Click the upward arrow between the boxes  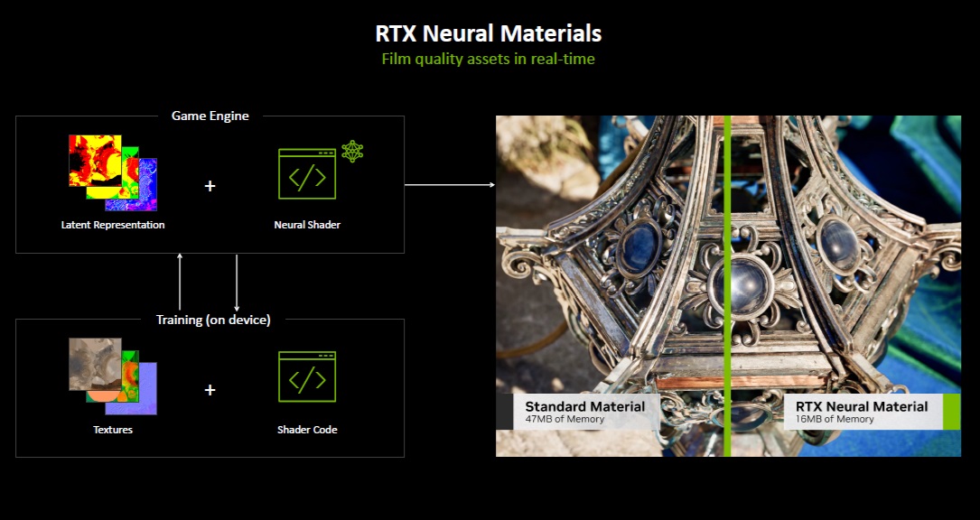point(180,283)
